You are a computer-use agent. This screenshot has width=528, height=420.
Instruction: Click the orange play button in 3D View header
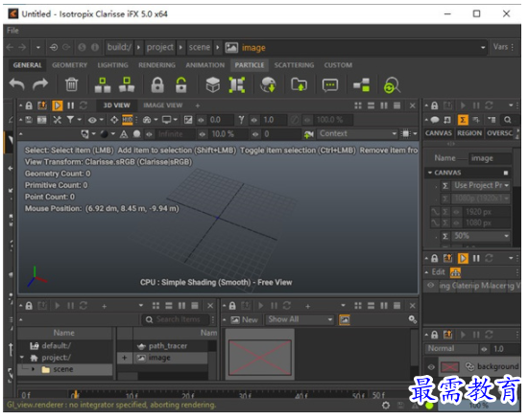click(x=57, y=105)
